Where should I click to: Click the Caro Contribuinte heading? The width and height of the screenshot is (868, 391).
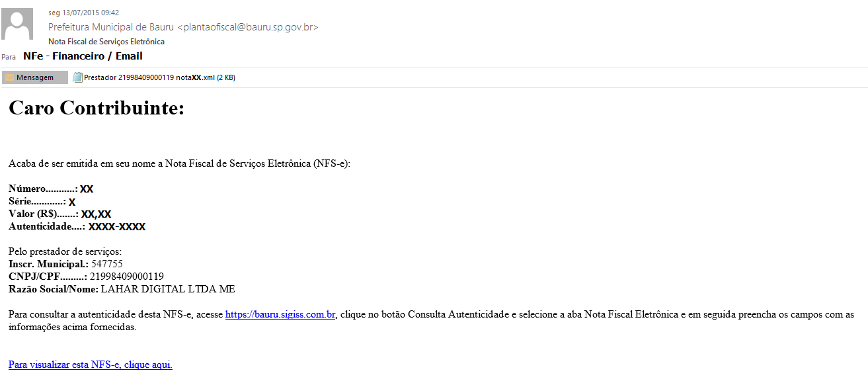tap(97, 107)
